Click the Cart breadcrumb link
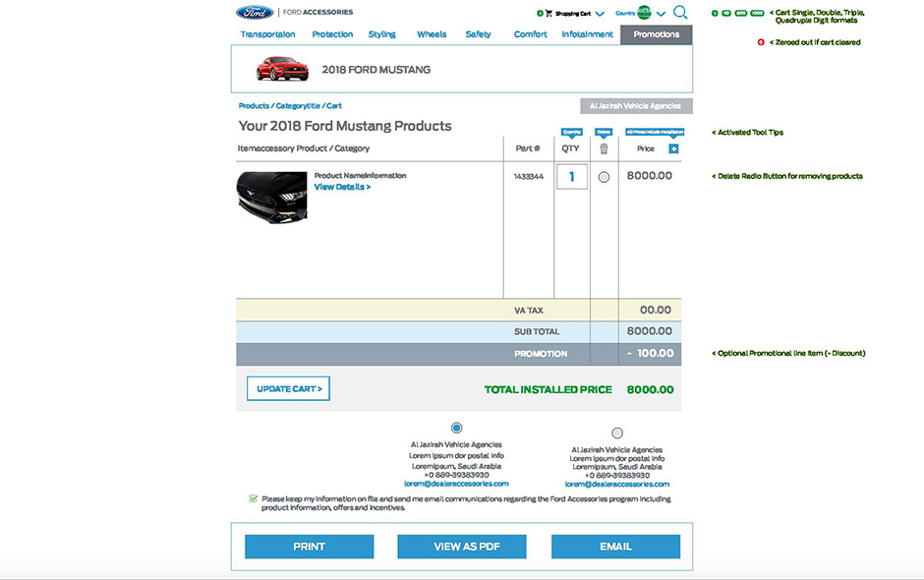Image resolution: width=924 pixels, height=580 pixels. pos(334,106)
